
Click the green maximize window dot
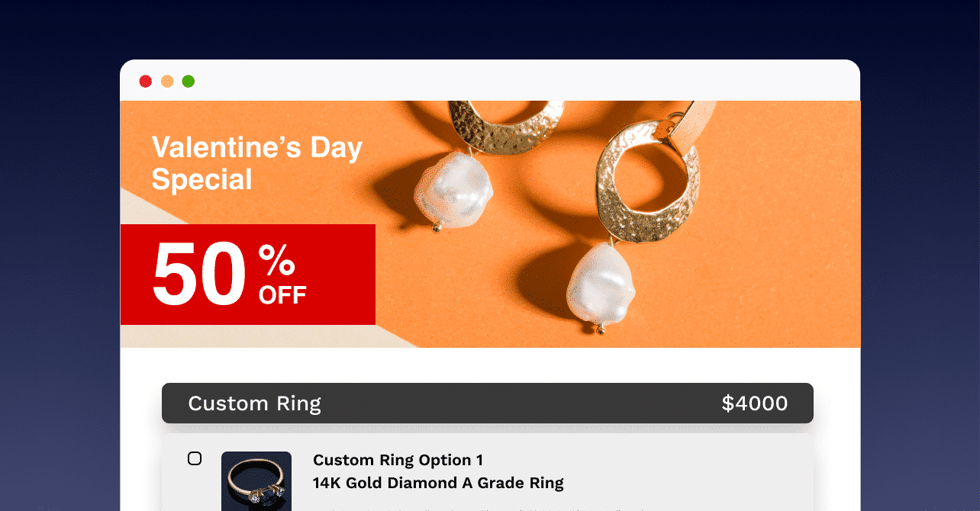click(189, 81)
